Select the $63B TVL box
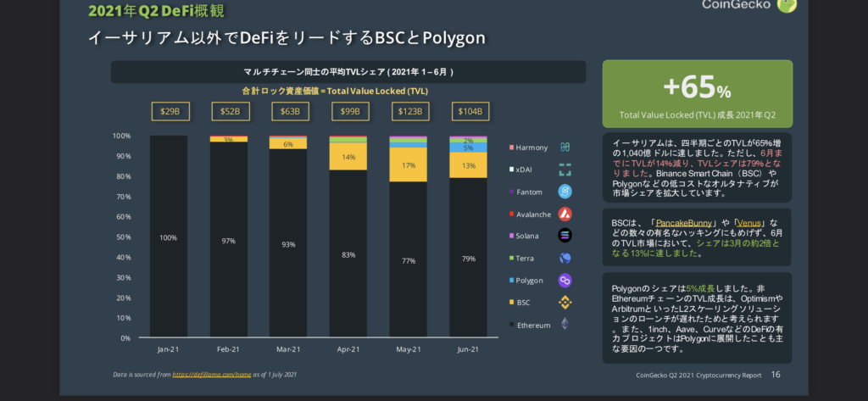The width and height of the screenshot is (868, 401). tap(290, 111)
